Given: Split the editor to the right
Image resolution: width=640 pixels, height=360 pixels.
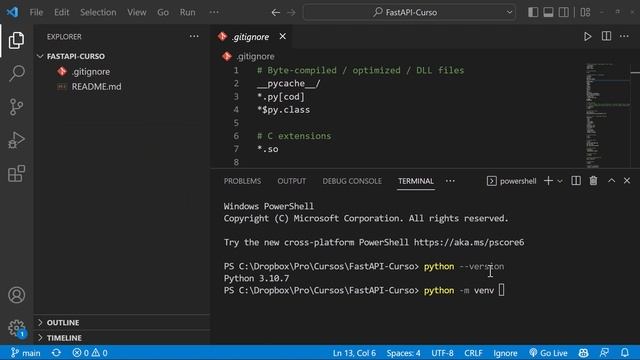Looking at the screenshot, I should (607, 36).
